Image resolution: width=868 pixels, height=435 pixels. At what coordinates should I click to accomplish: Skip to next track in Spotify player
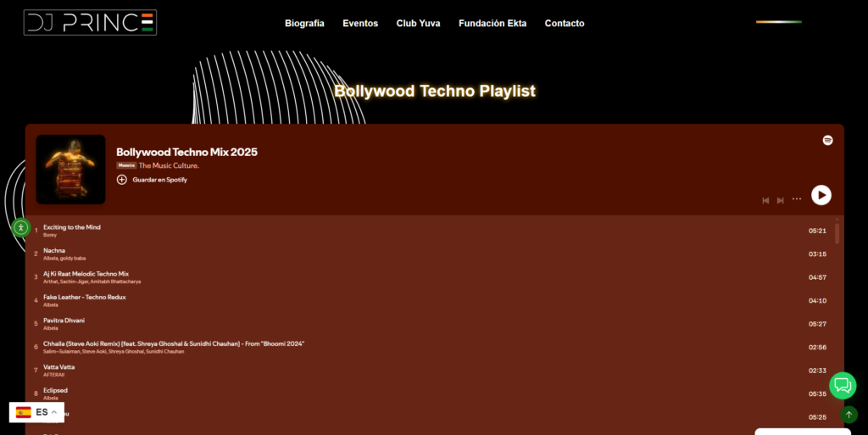(x=780, y=200)
